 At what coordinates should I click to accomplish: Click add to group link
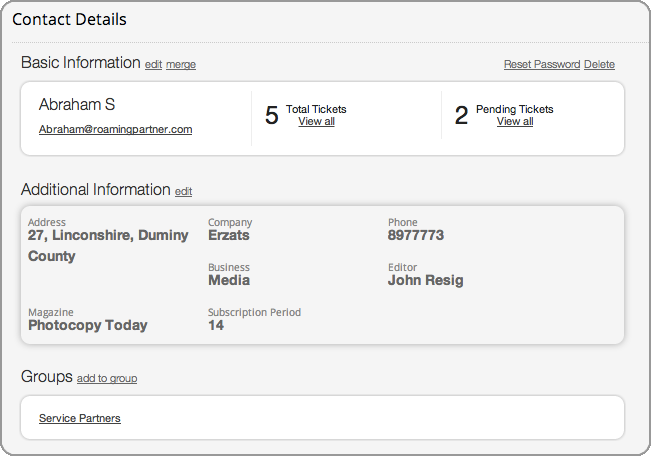(107, 378)
